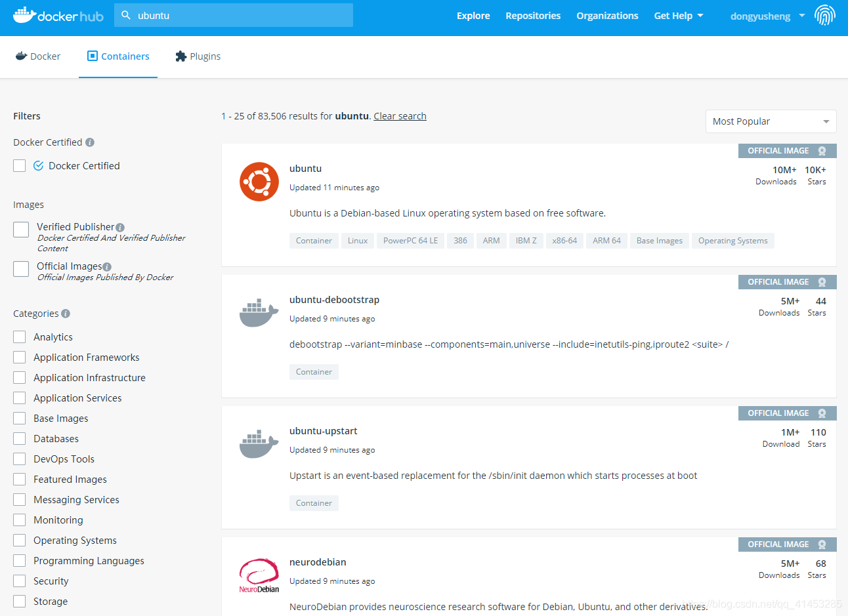
Task: Click the PowerPC 64 LE tag
Action: (x=410, y=241)
